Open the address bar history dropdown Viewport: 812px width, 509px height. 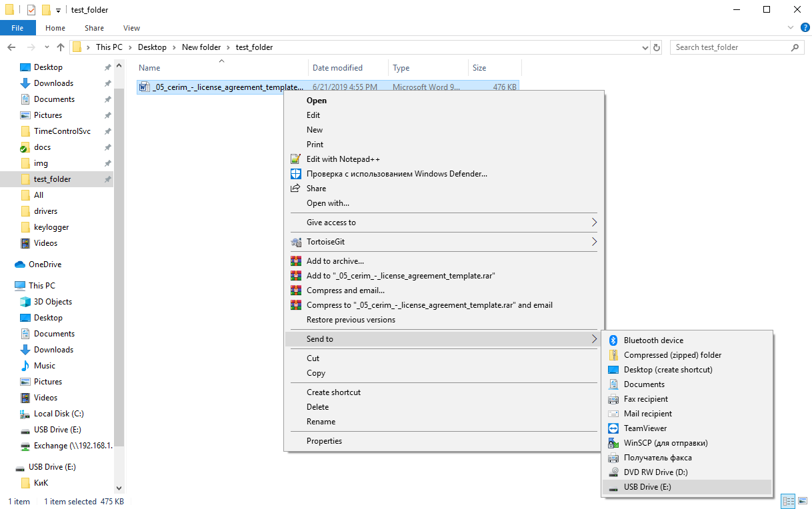point(645,47)
